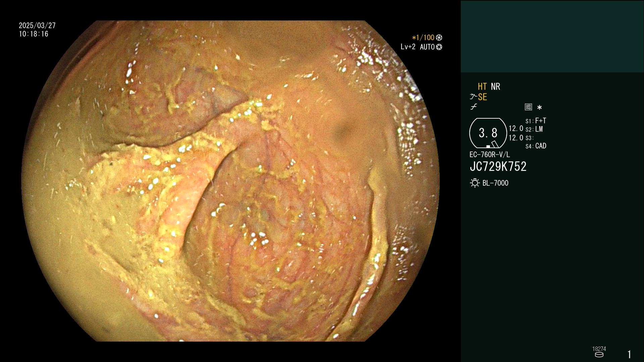
Task: Click the scope tip diagram showing 3.8
Action: click(488, 133)
